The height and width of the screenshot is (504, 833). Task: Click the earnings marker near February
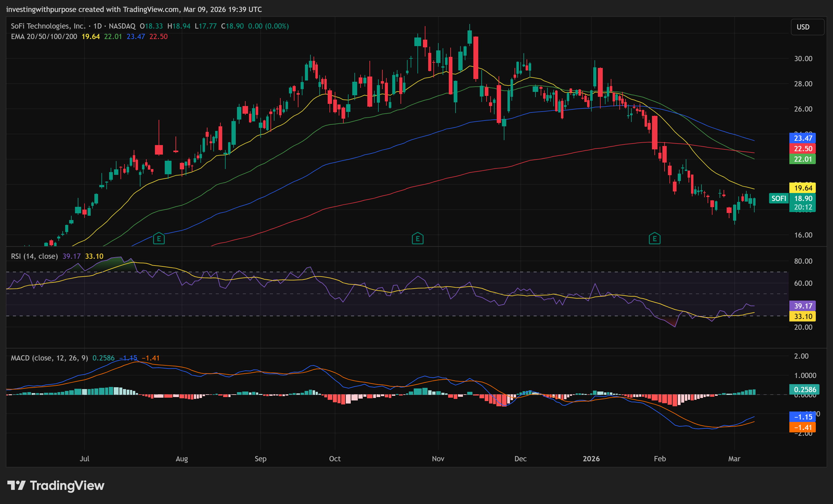[654, 239]
